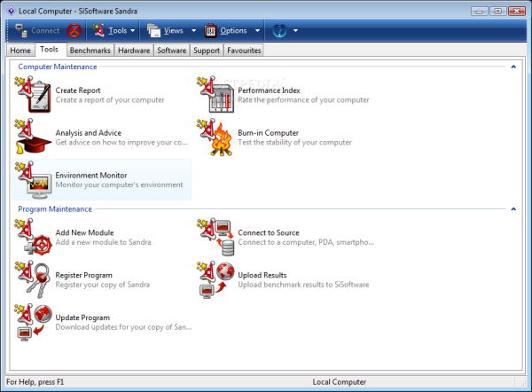
Task: Click the window resize grip in status bar
Action: (x=521, y=382)
